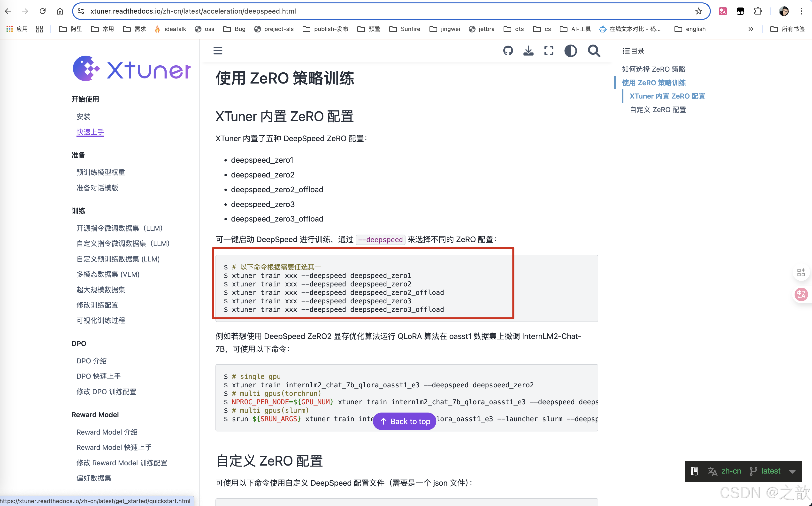The width and height of the screenshot is (812, 506).
Task: Click the Back to top button
Action: pos(405,421)
